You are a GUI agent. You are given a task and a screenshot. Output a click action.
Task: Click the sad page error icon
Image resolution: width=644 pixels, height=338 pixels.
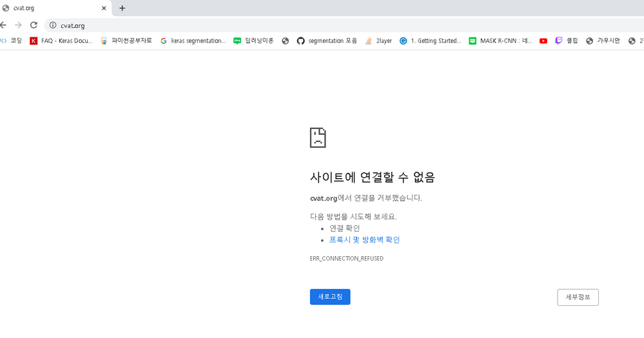pyautogui.click(x=318, y=138)
